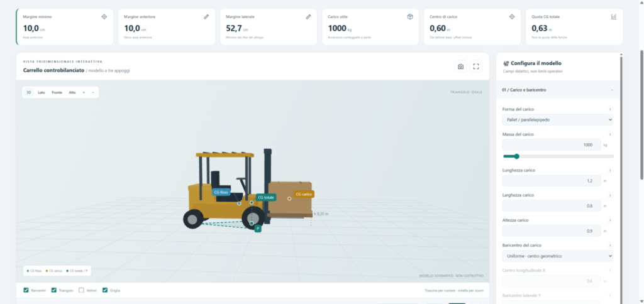Open info for Baricentro del carico
The height and width of the screenshot is (304, 644).
tap(610, 246)
